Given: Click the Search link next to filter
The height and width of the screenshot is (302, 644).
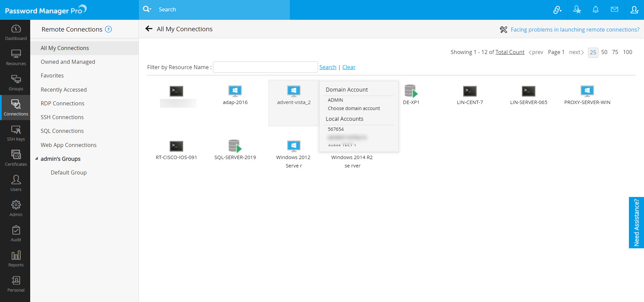Looking at the screenshot, I should point(328,67).
